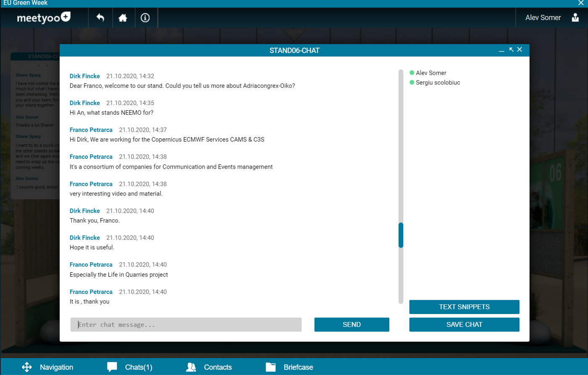Open Contacts in the bottom bar
This screenshot has width=588, height=375.
click(x=218, y=367)
